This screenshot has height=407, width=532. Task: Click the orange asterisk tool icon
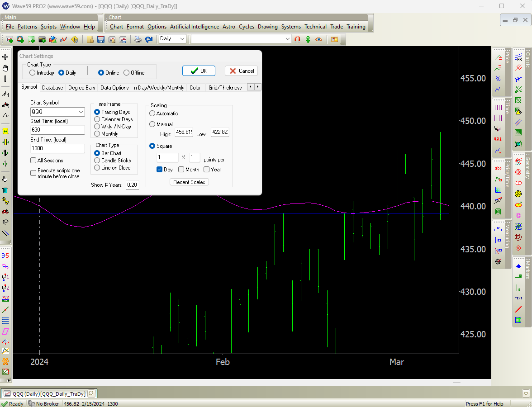click(x=5, y=362)
